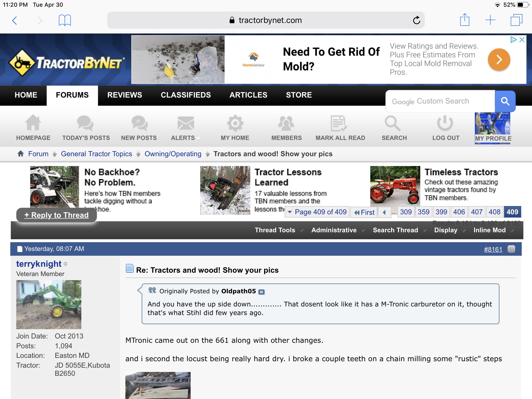532x399 pixels.
Task: Click Reply to Thread button
Action: [56, 215]
